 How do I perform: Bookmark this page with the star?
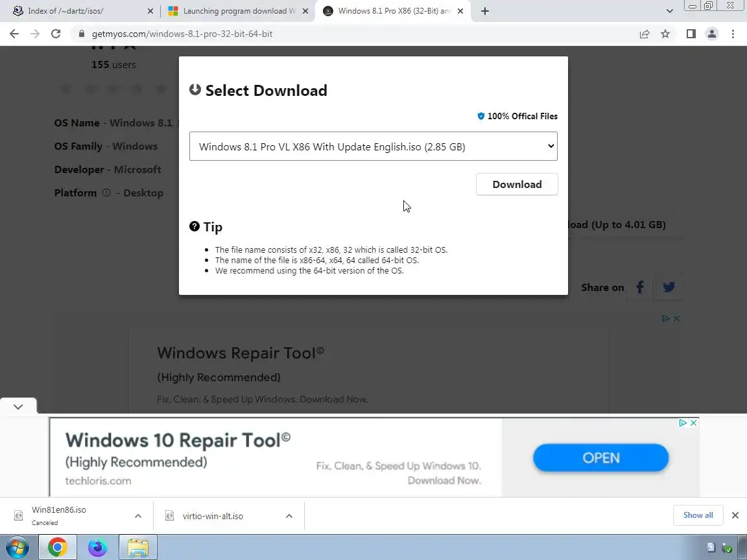665,34
